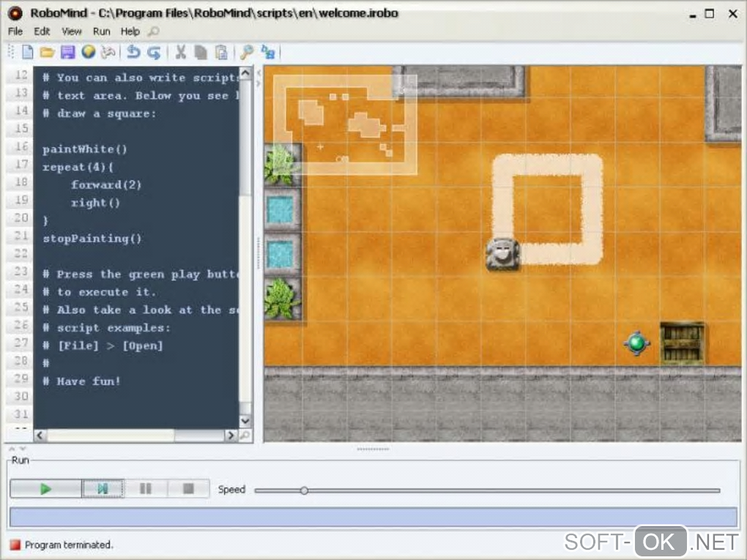The height and width of the screenshot is (560, 747).
Task: Click the editor's horizontal scrollbar thumb
Action: click(x=111, y=435)
